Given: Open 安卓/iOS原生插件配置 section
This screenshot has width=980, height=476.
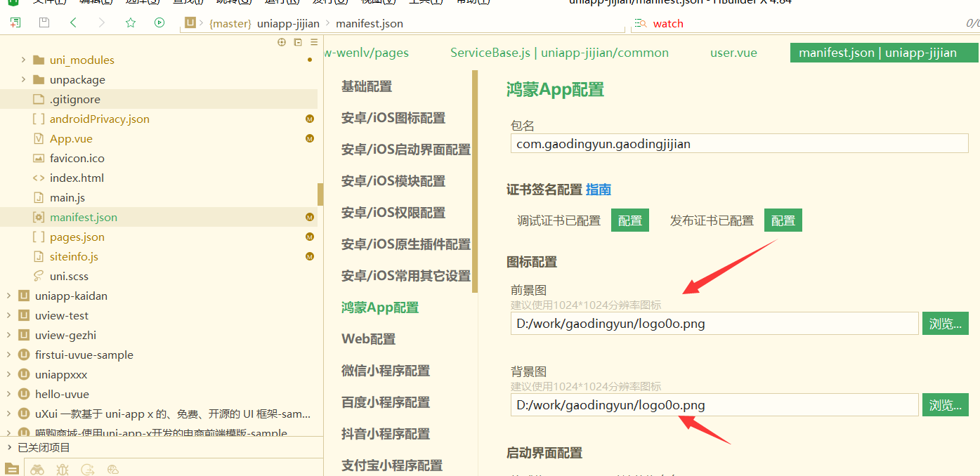Looking at the screenshot, I should [x=406, y=244].
